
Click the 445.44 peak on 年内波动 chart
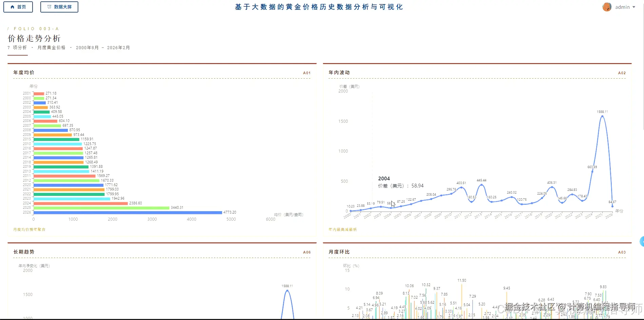tap(482, 185)
